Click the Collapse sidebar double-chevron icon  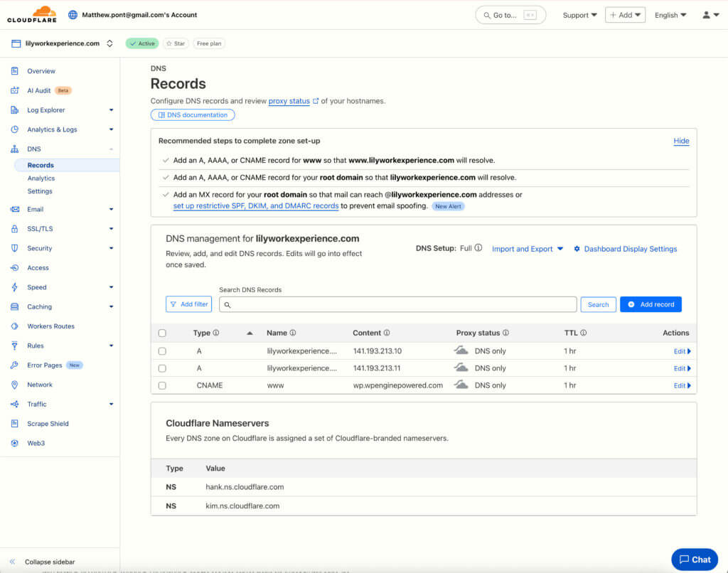[13, 562]
